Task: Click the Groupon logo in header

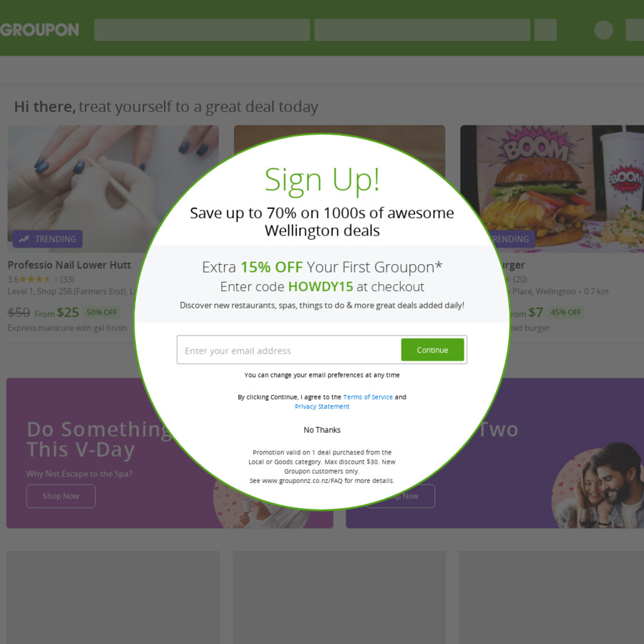Action: [39, 29]
